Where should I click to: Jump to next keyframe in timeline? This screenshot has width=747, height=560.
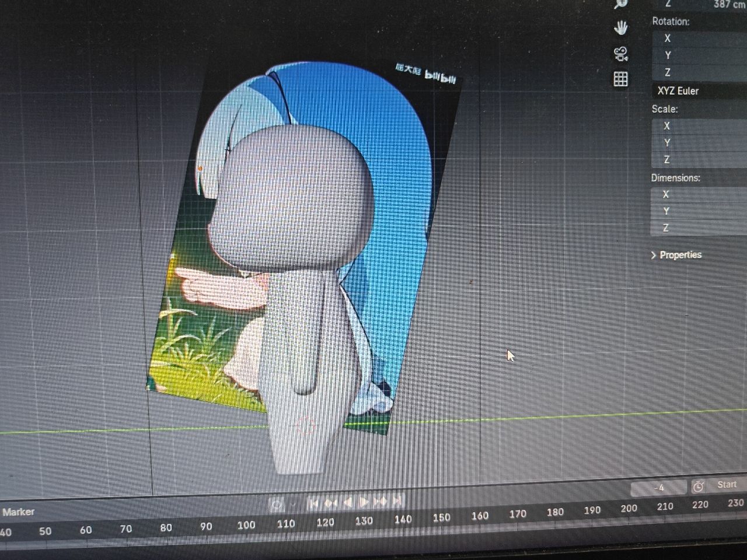[x=381, y=502]
